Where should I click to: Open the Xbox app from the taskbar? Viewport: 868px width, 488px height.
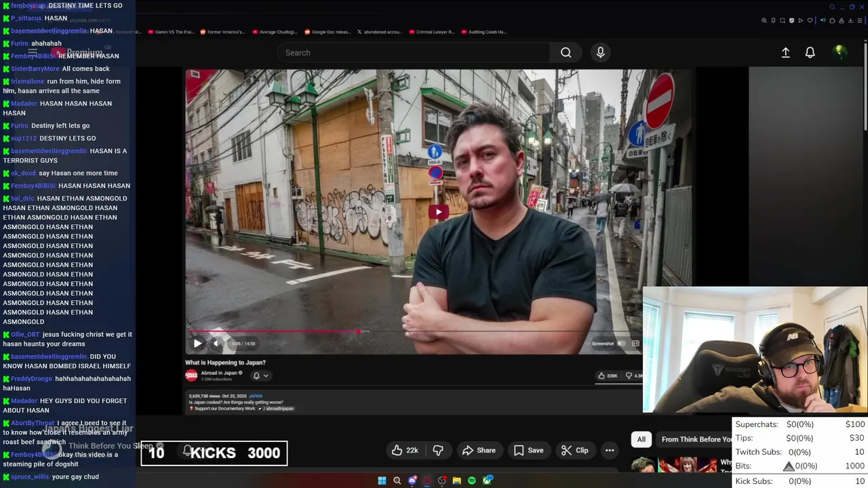[x=487, y=481]
